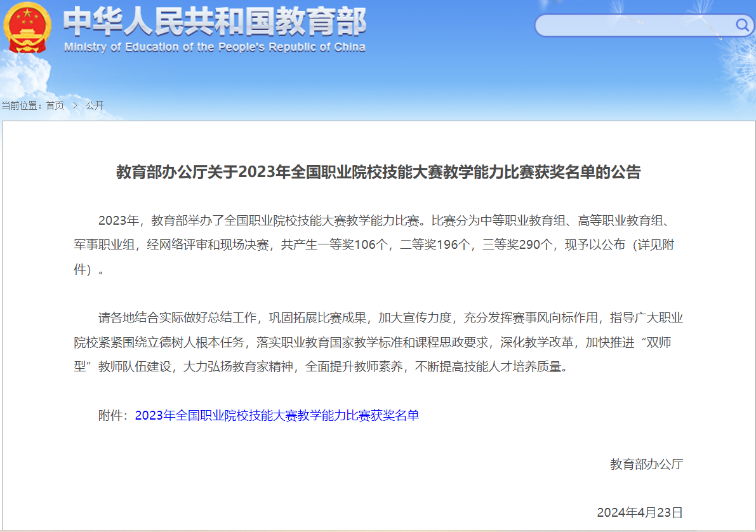Click the 教育部办公厅 signature line
Image resolution: width=756 pixels, height=532 pixels.
point(646,464)
